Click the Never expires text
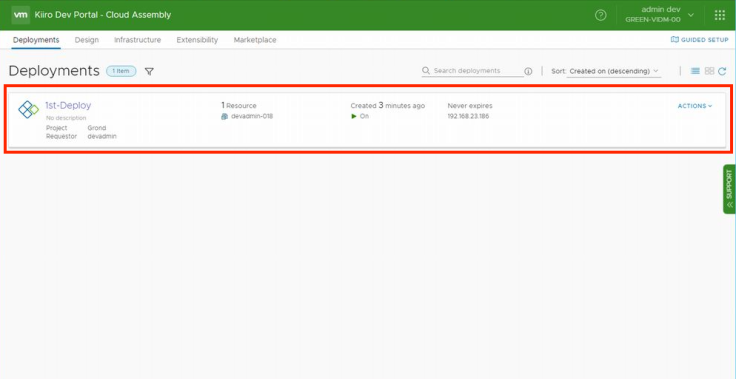The image size is (736, 379). pyautogui.click(x=470, y=106)
